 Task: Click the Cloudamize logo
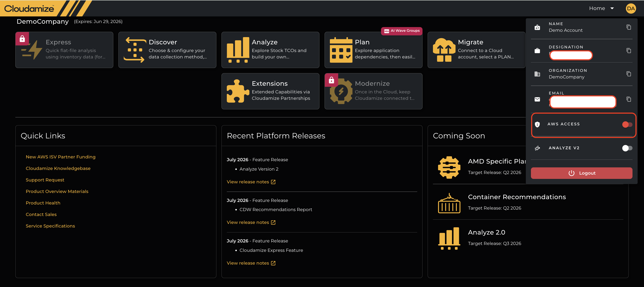tap(29, 9)
